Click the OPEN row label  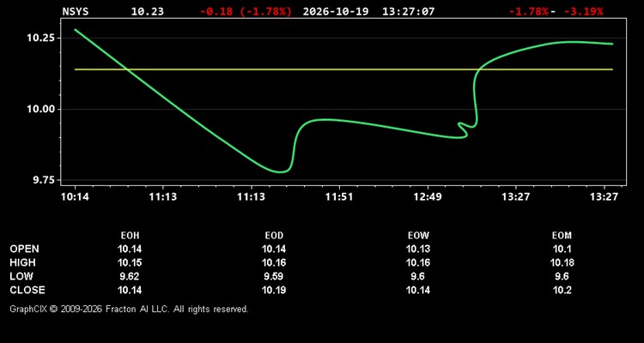(x=24, y=249)
